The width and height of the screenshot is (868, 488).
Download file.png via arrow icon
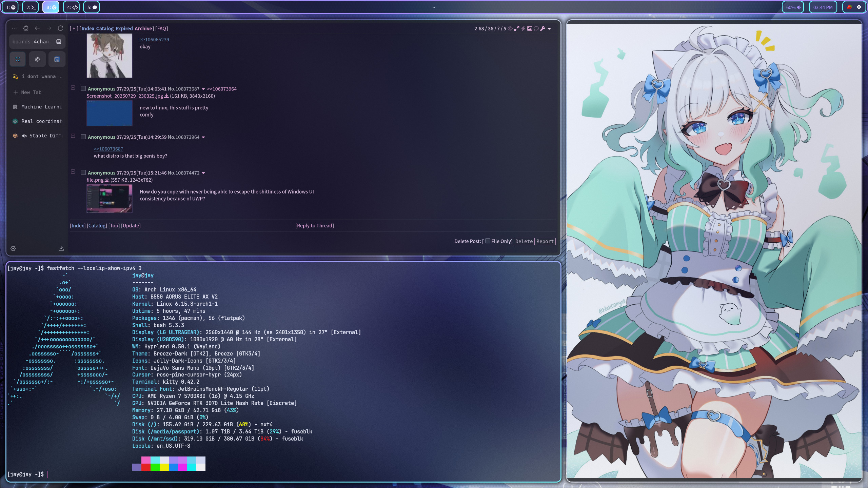coord(107,180)
